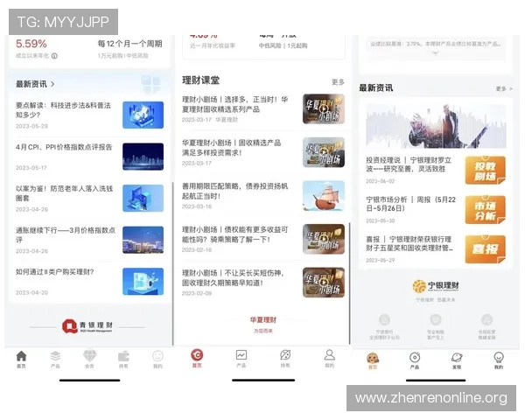
Task: Tap city skyline thumbnail of 4月CPI article
Action: point(143,157)
